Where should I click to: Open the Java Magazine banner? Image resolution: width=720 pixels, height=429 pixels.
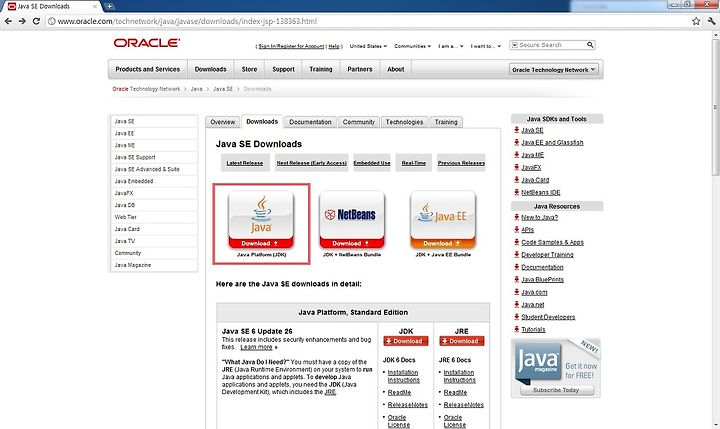(556, 368)
